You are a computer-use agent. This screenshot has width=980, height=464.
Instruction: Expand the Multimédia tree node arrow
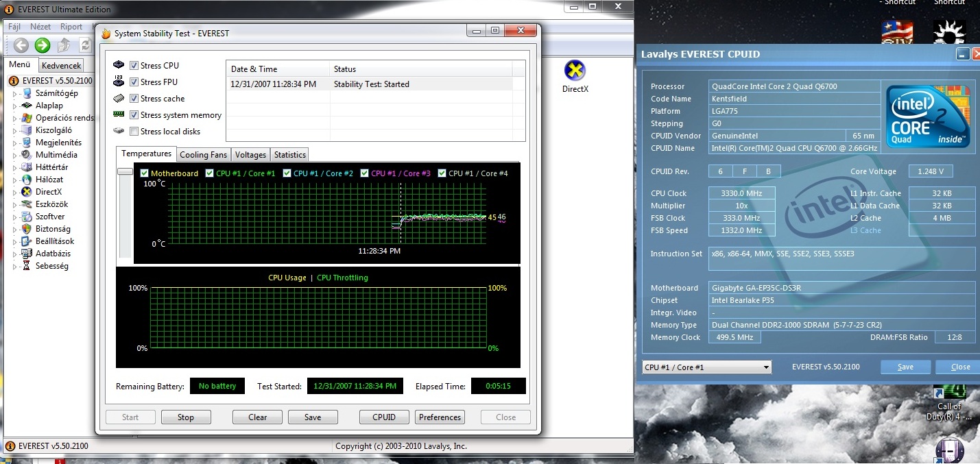(15, 156)
